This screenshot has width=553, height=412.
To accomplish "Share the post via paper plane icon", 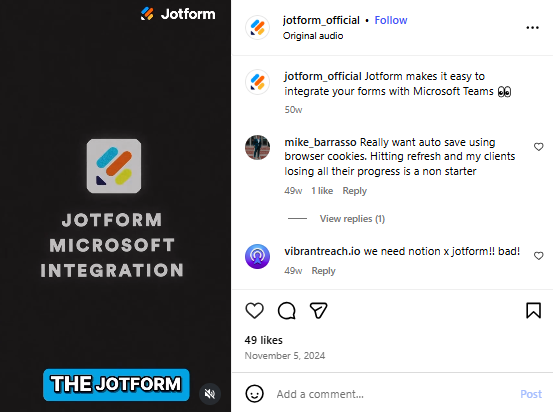I will pos(318,311).
